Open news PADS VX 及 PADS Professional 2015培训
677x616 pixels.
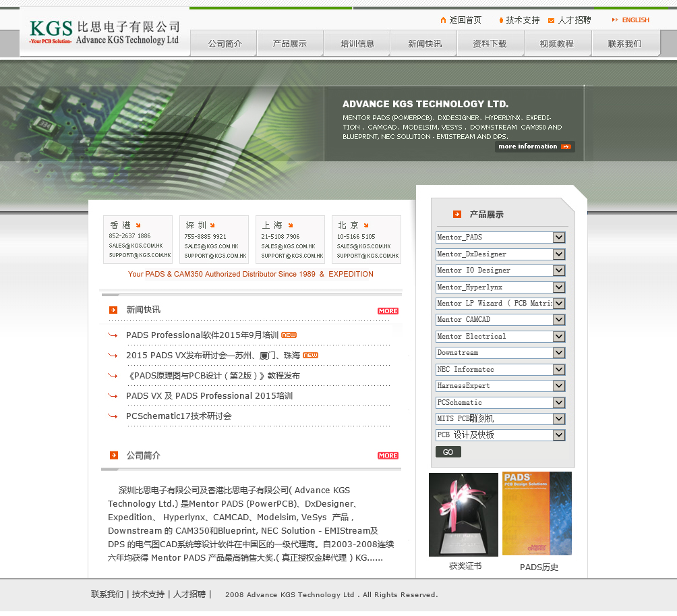210,395
